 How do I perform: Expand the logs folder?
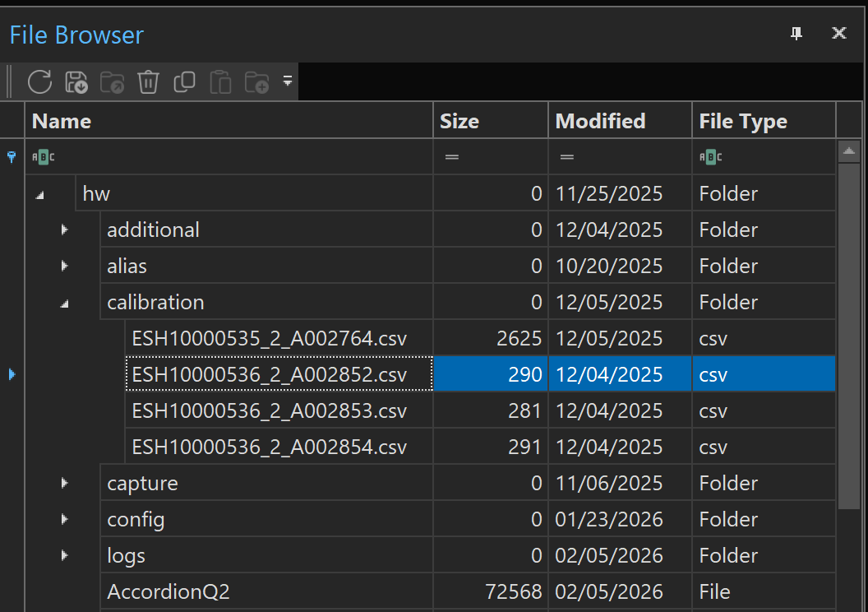coord(65,556)
